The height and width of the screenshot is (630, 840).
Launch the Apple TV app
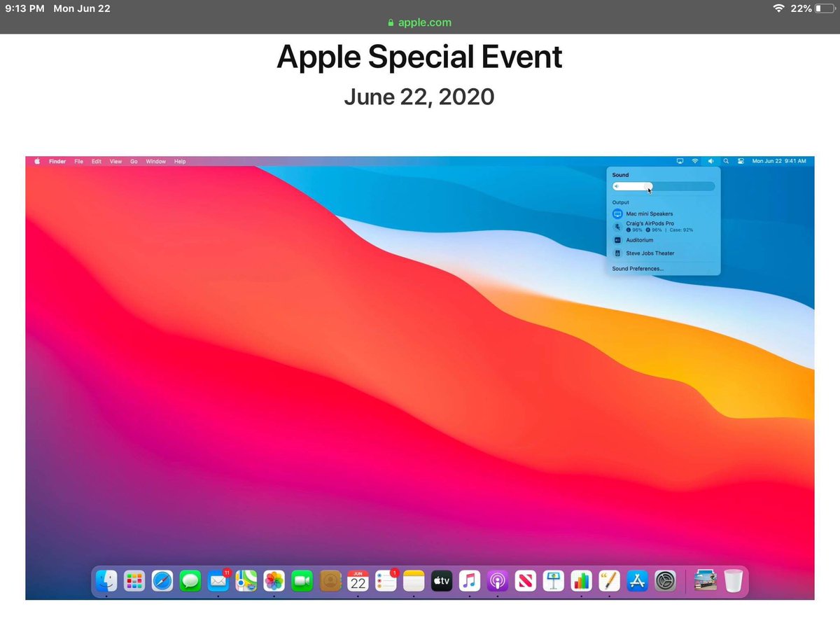pos(442,580)
